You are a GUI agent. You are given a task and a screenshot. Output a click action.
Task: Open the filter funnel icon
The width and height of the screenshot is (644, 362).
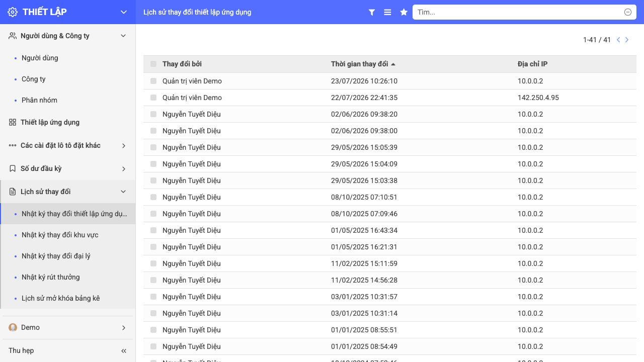click(x=372, y=12)
